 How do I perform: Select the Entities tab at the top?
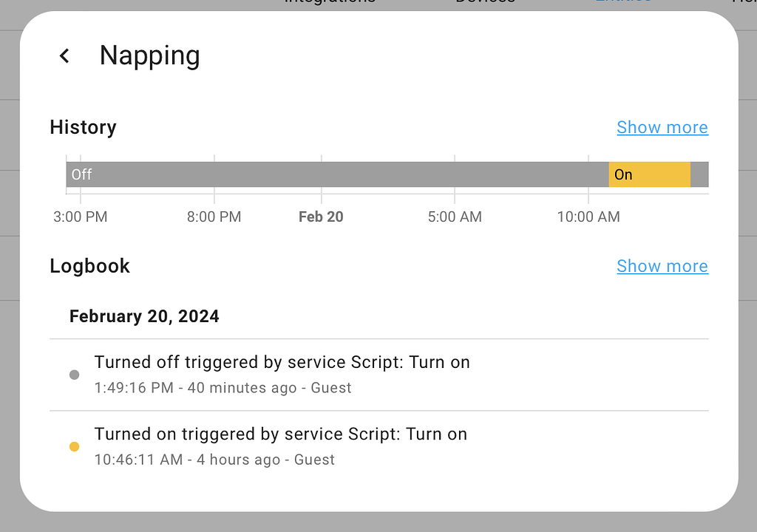(623, 1)
